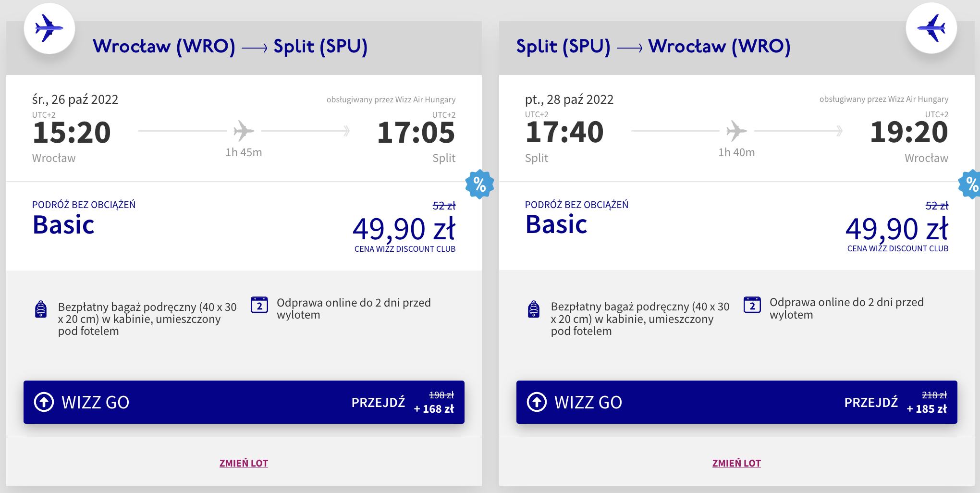Click the return flight airplane circle icon

pos(931,28)
